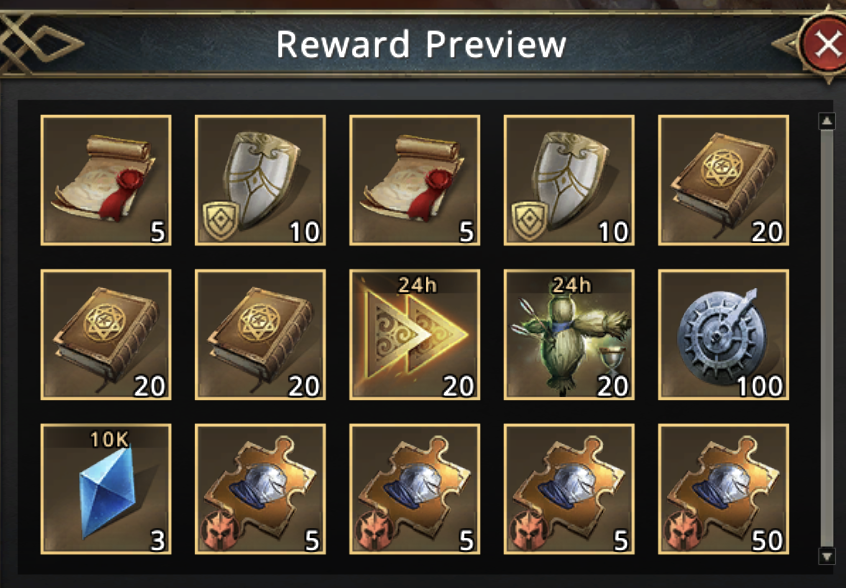The width and height of the screenshot is (846, 588).
Task: Choose the spell book in the top row
Action: 724,180
